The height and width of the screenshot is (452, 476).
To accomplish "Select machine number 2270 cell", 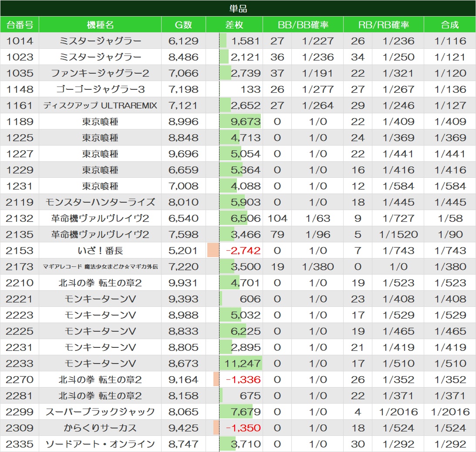I will [x=20, y=379].
